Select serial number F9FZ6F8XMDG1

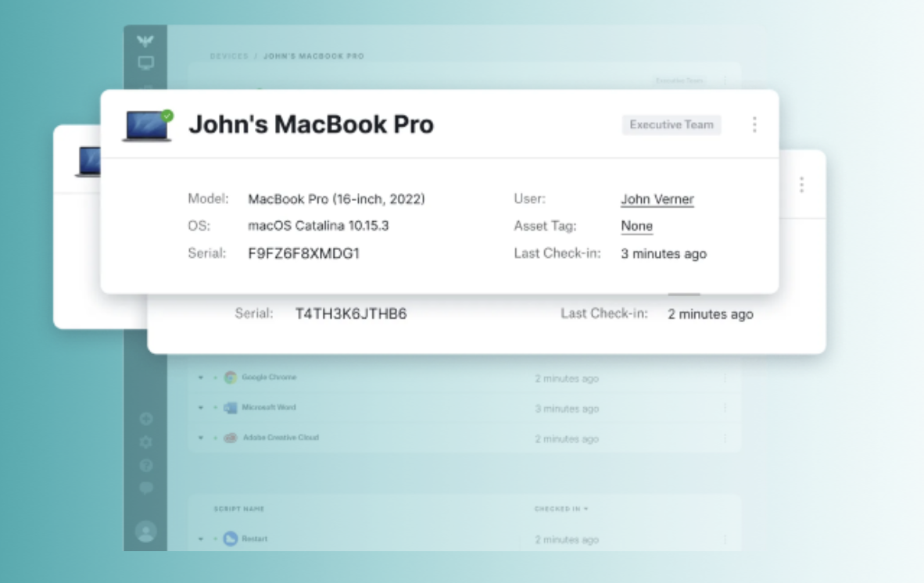[x=303, y=253]
